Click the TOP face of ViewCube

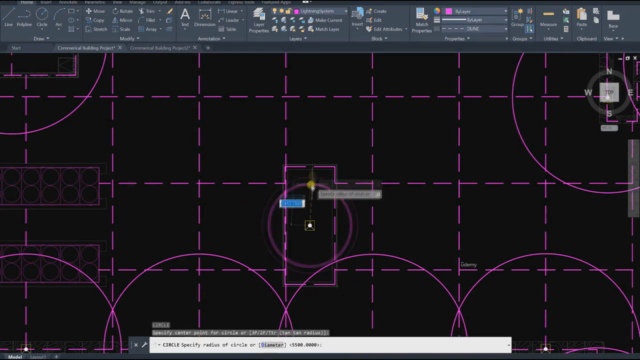[609, 92]
